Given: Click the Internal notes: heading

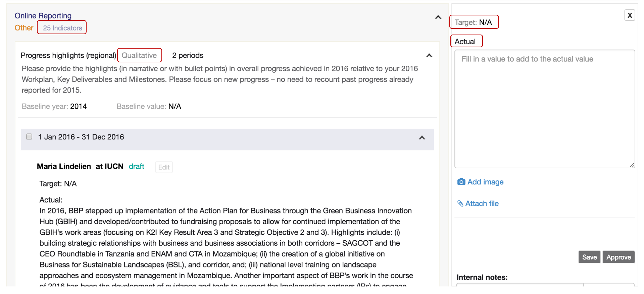Looking at the screenshot, I should pos(482,277).
